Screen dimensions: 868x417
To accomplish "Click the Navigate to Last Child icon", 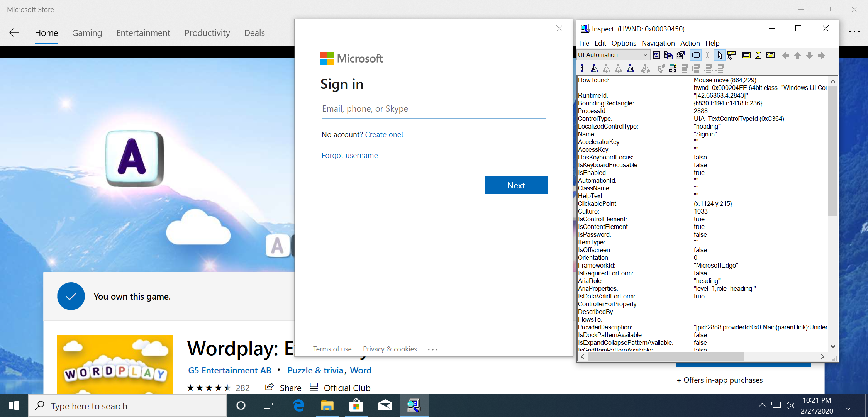I will click(631, 69).
